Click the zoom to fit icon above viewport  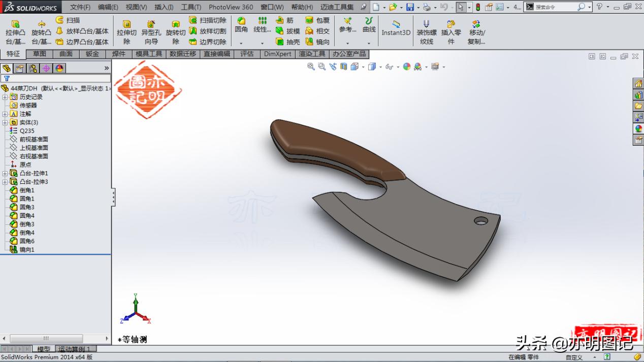tap(311, 67)
